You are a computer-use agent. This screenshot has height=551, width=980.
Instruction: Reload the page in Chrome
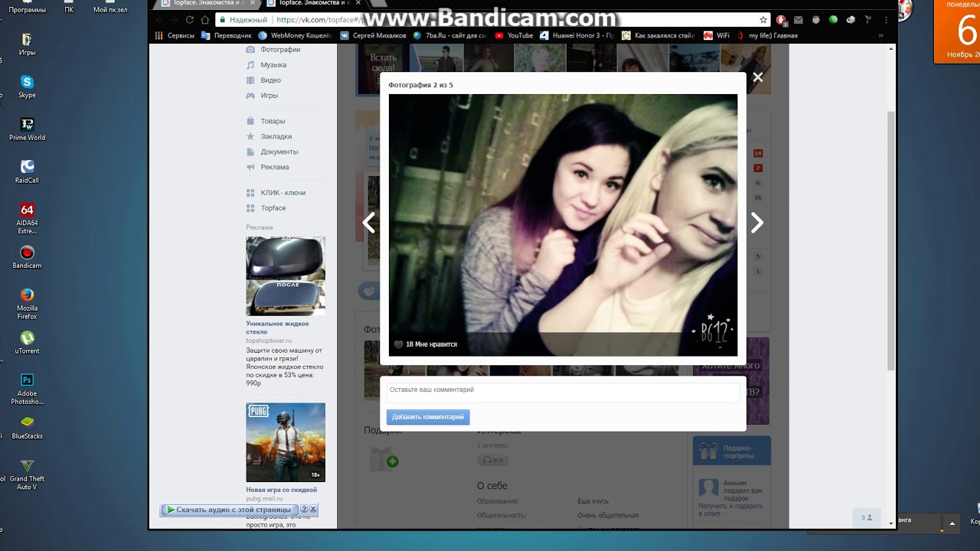[x=189, y=20]
